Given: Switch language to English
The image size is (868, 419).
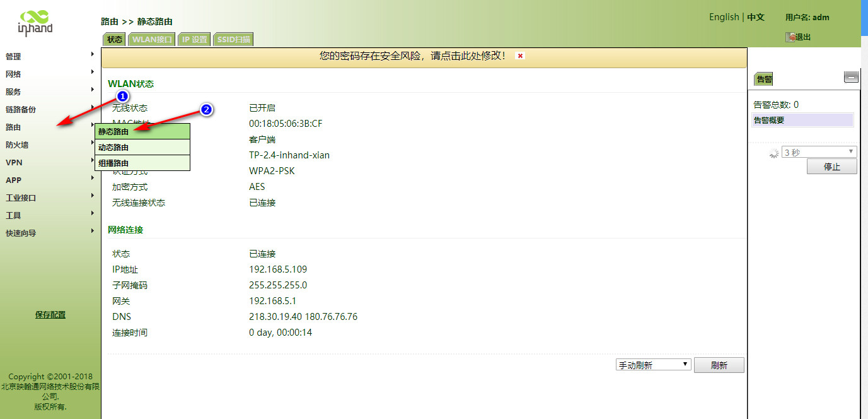Looking at the screenshot, I should (724, 17).
